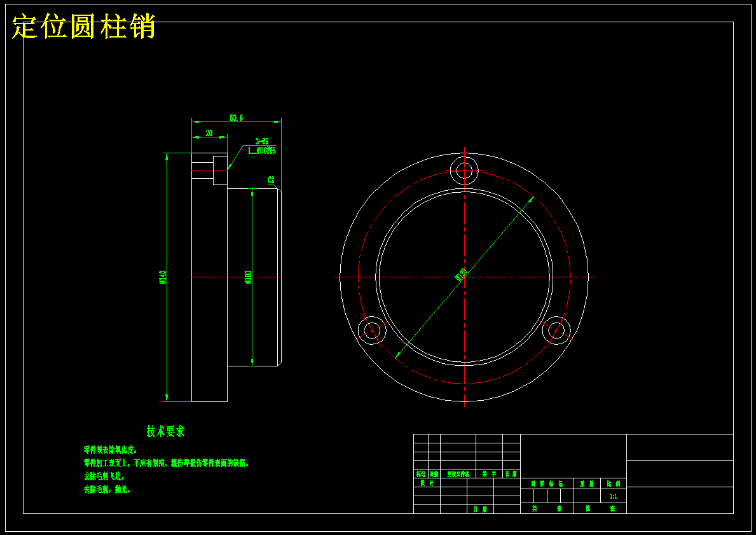Click the 更改文件名 header cell
The width and height of the screenshot is (756, 535).
(x=458, y=474)
